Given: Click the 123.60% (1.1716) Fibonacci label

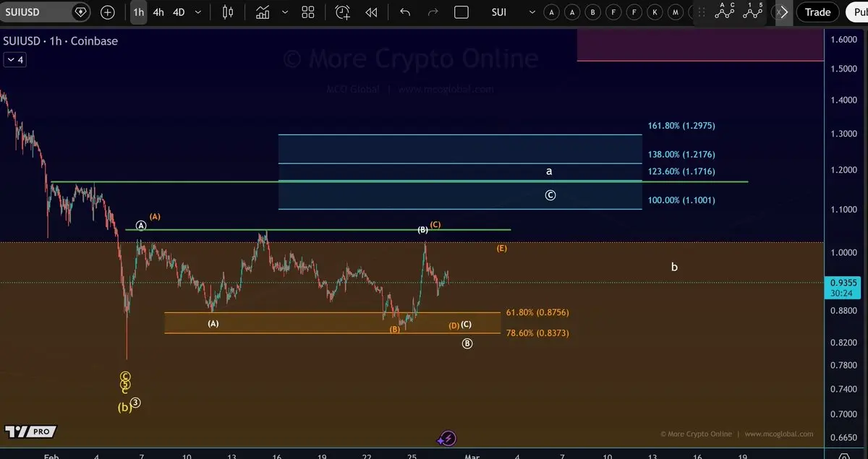Looking at the screenshot, I should point(681,171).
